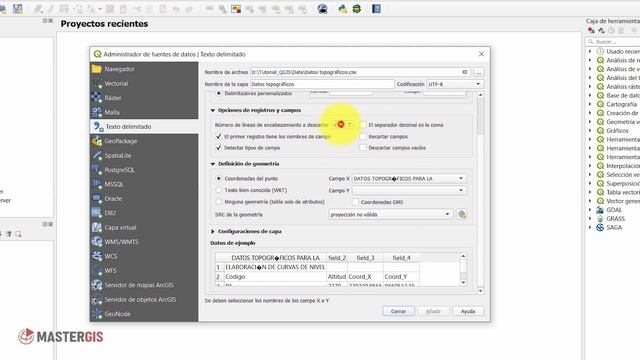The height and width of the screenshot is (360, 640).
Task: Click the SAGA provider icon
Action: [x=600, y=227]
